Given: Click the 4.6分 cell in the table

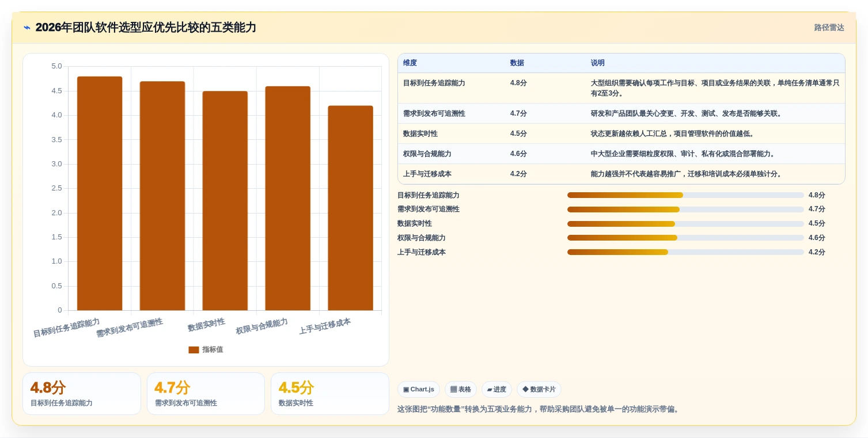Looking at the screenshot, I should point(518,154).
